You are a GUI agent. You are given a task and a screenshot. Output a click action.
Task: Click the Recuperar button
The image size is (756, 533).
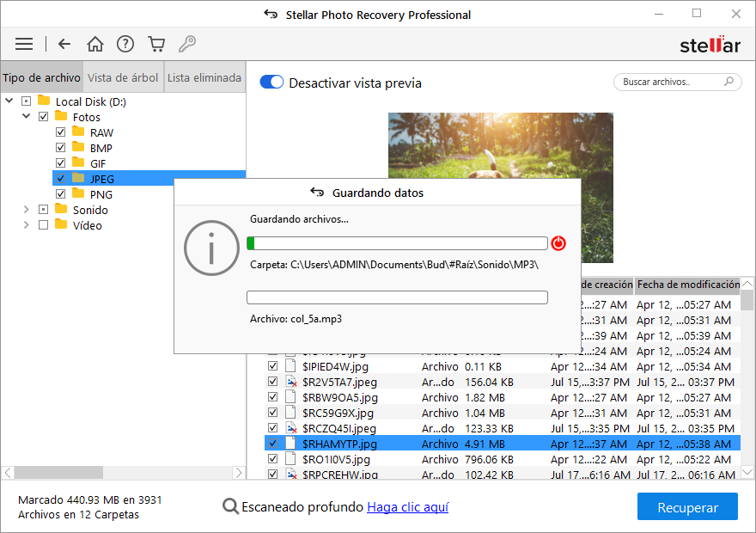(x=687, y=507)
